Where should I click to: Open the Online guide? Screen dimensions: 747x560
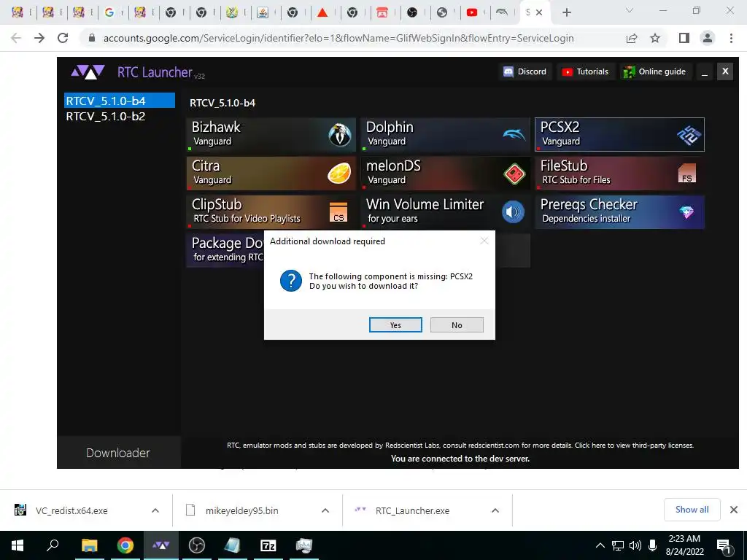(x=655, y=71)
